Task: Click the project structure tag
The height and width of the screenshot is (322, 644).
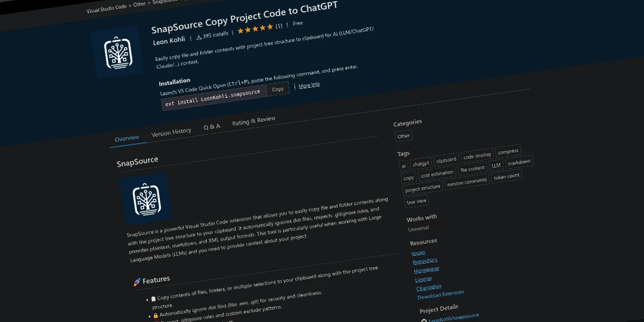Action: 423,188
